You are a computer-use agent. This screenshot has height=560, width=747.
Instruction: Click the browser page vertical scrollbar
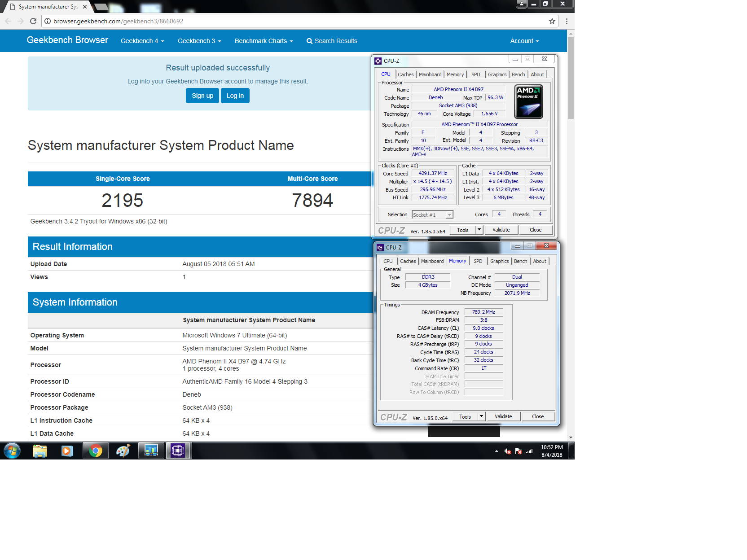[x=571, y=79]
